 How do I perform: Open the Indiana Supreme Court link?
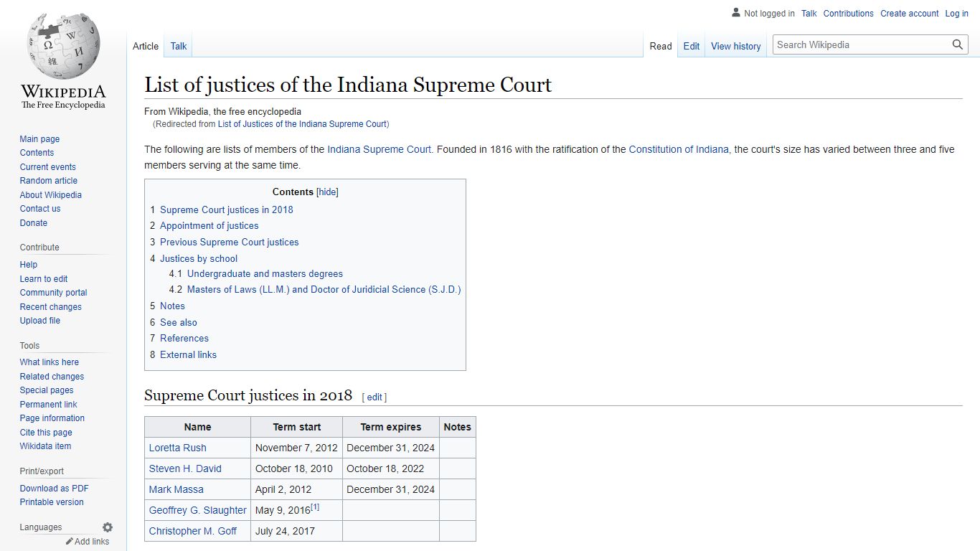coord(380,150)
